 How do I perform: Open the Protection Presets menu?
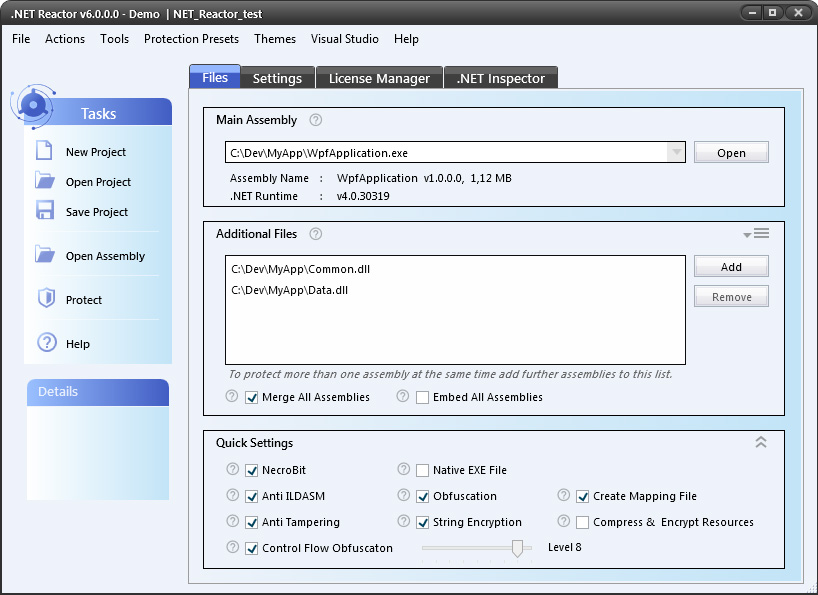tap(191, 39)
